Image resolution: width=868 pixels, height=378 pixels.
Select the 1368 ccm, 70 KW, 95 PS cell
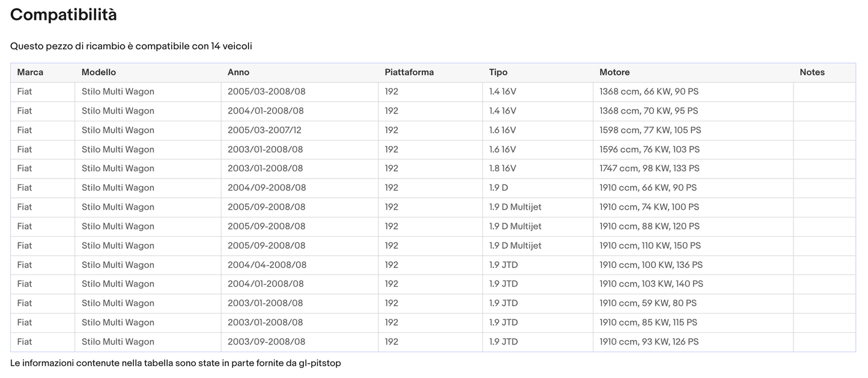[649, 111]
